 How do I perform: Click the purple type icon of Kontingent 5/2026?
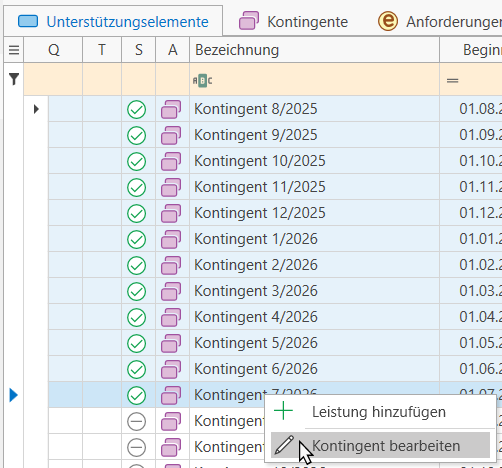click(171, 343)
